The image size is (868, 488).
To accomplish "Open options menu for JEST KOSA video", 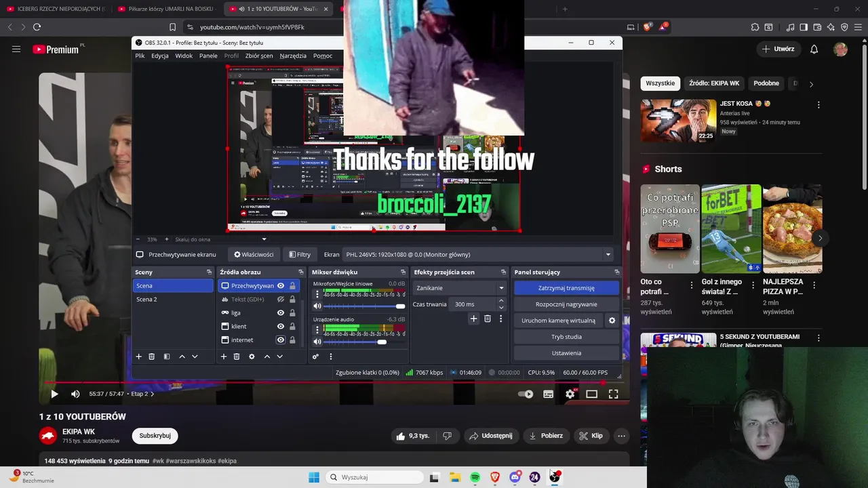I will 818,105.
